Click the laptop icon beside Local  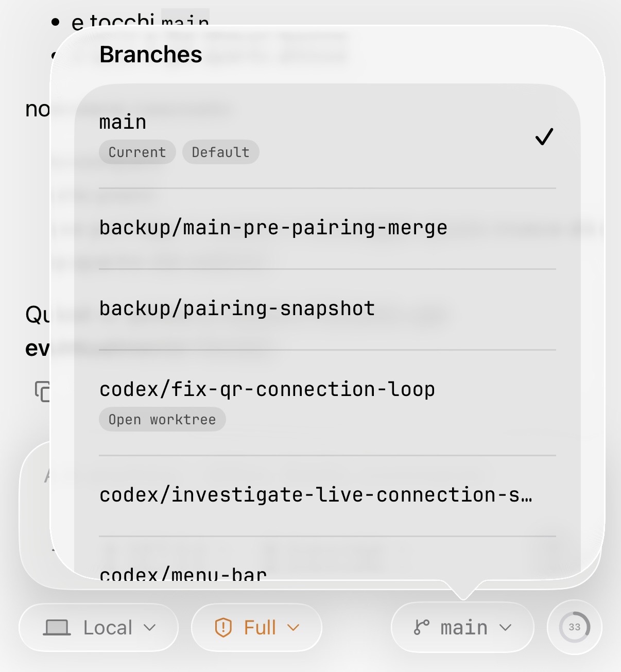[x=58, y=627]
